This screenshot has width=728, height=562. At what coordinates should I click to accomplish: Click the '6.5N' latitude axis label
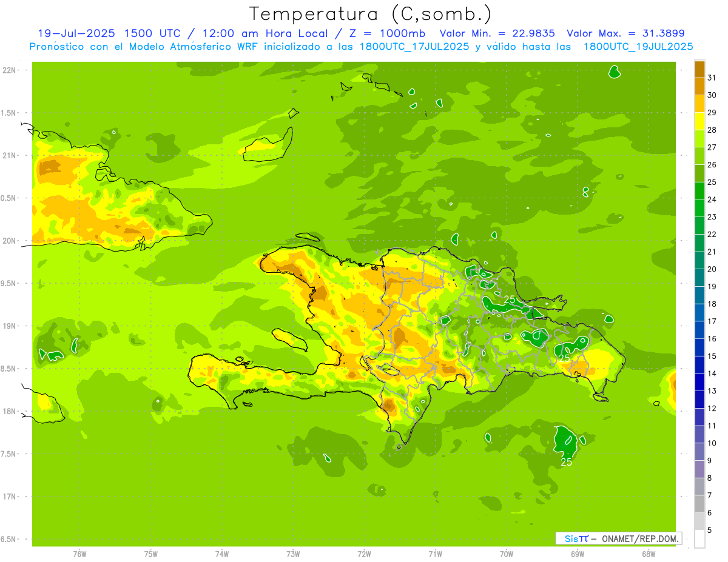click(x=8, y=539)
